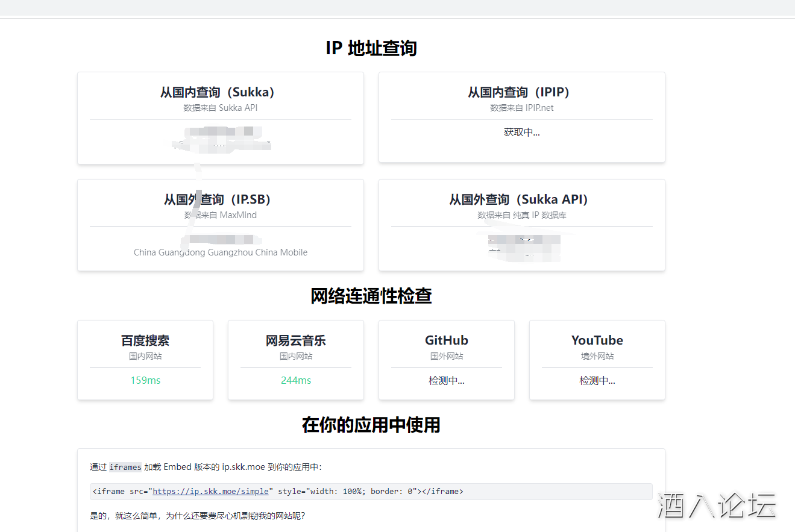The width and height of the screenshot is (795, 532).
Task: Click the 159ms latency result for 百度搜索
Action: 145,380
